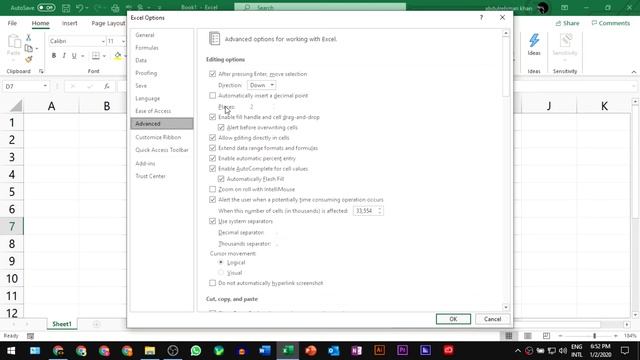Click the Fill Color bucket icon
The width and height of the screenshot is (640, 360).
(x=118, y=56)
